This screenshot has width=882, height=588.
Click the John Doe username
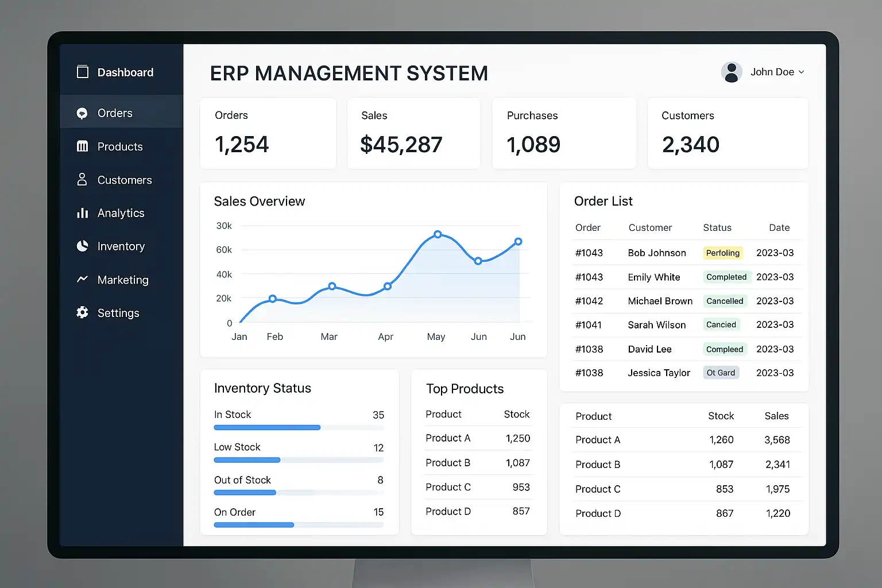(772, 72)
